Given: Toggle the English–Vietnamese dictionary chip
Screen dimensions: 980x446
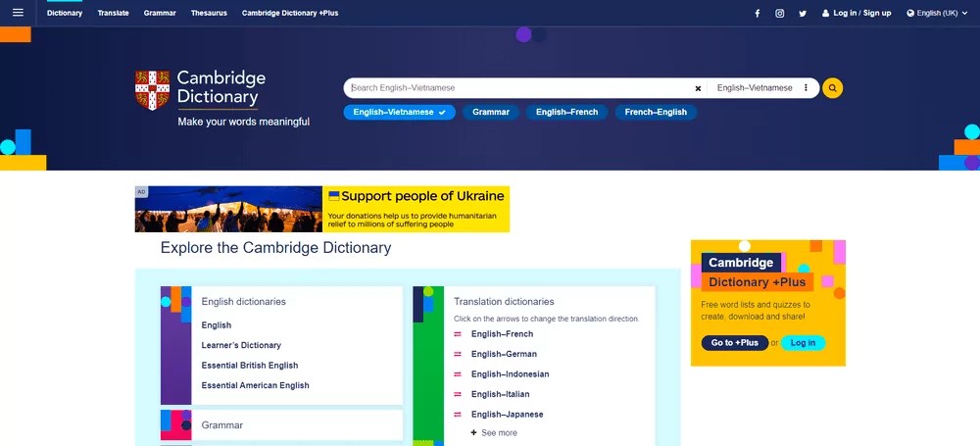Looking at the screenshot, I should 399,113.
